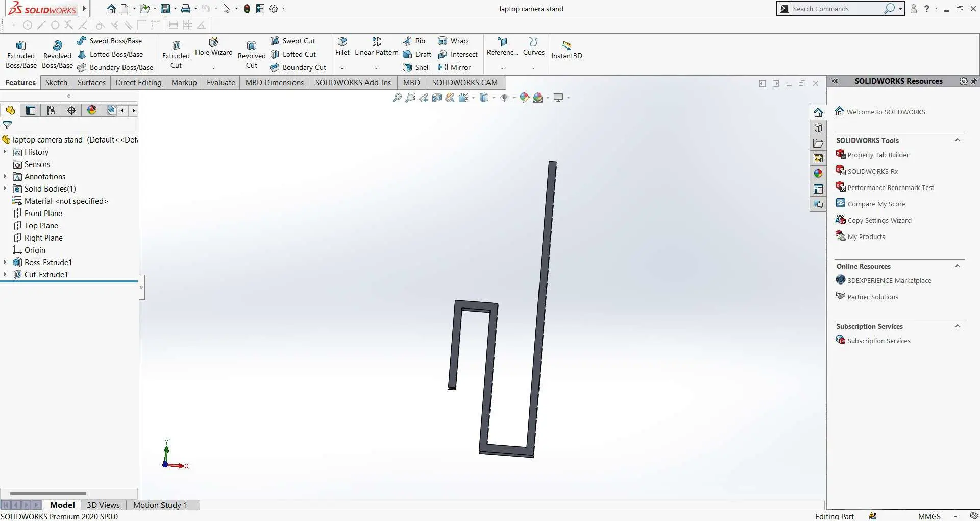Viewport: 980px width, 521px height.
Task: Toggle Instant3D mode
Action: [567, 50]
